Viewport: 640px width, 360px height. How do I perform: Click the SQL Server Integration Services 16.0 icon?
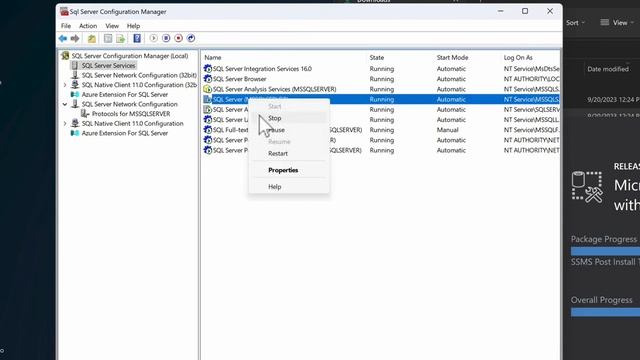click(x=208, y=69)
